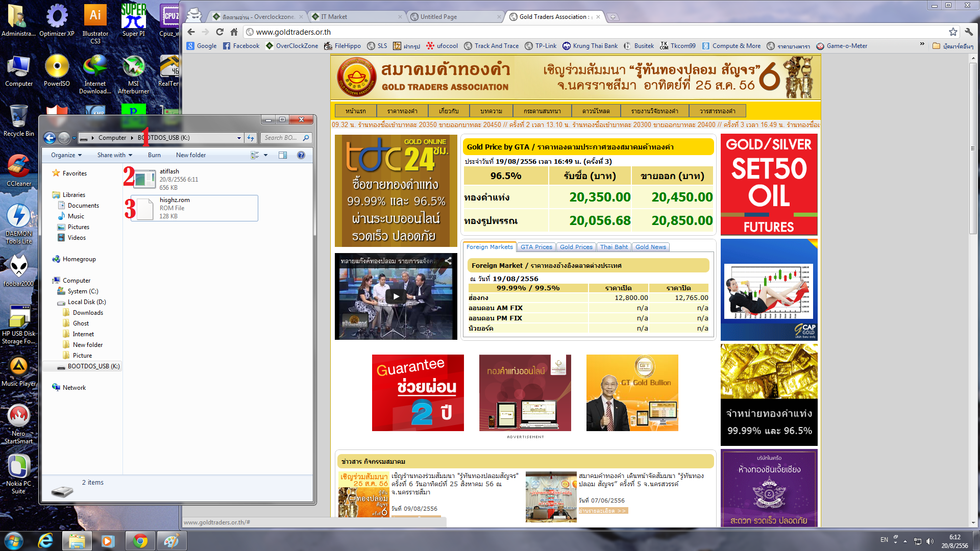980x551 pixels.
Task: Open Windows Media Player taskbar icon
Action: pos(108,541)
